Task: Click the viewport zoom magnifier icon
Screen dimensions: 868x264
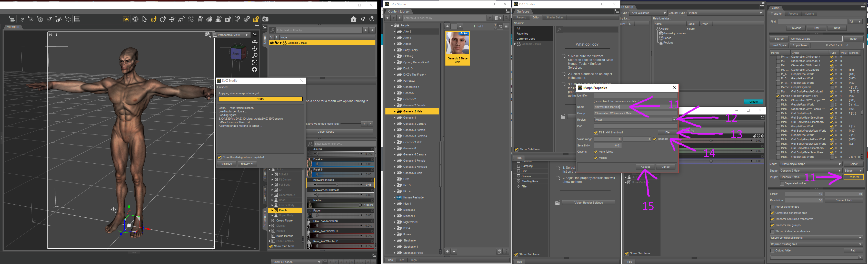Action: 255,56
